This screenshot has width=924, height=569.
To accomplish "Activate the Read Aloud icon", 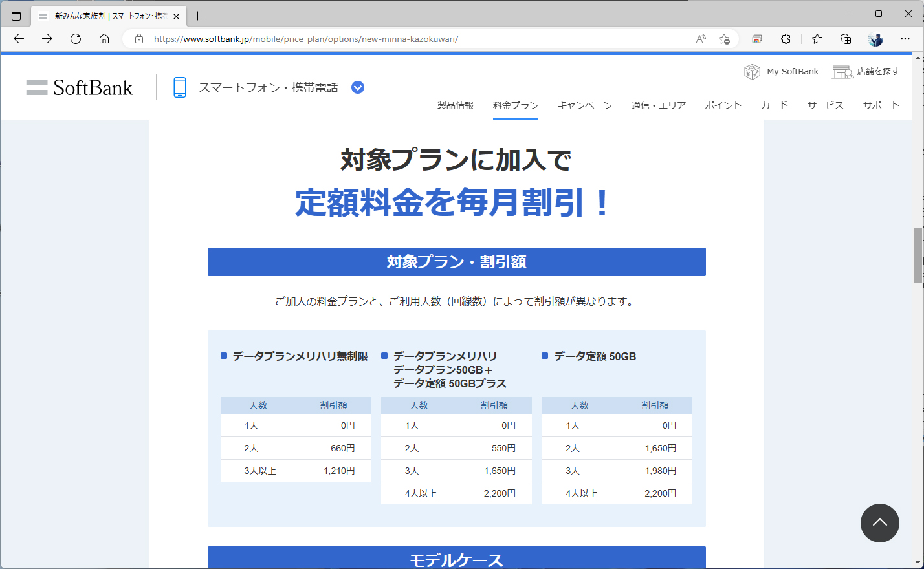I will pyautogui.click(x=700, y=39).
